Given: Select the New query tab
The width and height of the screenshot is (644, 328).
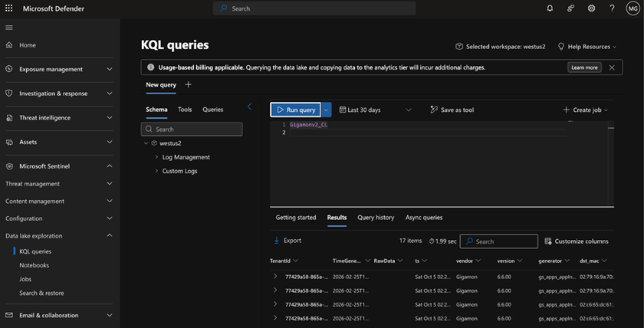Looking at the screenshot, I should pyautogui.click(x=161, y=85).
